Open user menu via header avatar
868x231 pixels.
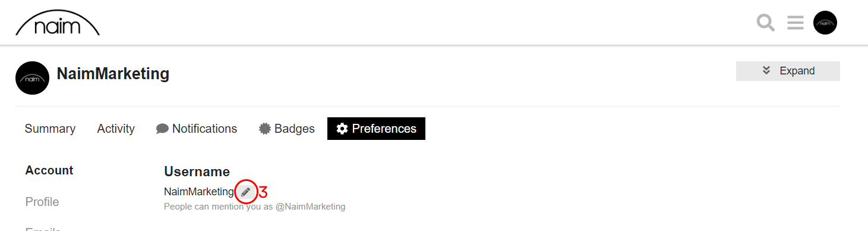(x=825, y=23)
